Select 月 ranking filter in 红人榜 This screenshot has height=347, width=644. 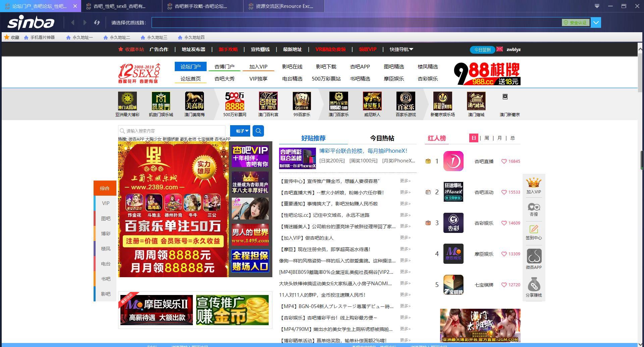pyautogui.click(x=499, y=138)
